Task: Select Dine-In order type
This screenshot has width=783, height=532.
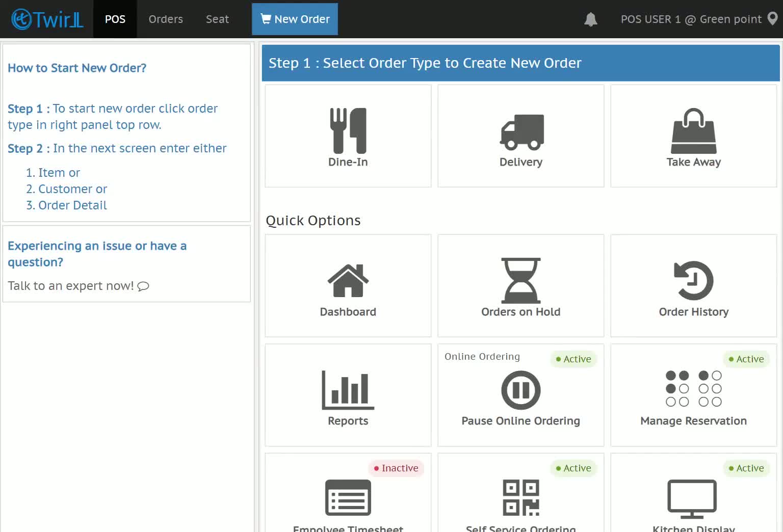Action: pyautogui.click(x=348, y=136)
